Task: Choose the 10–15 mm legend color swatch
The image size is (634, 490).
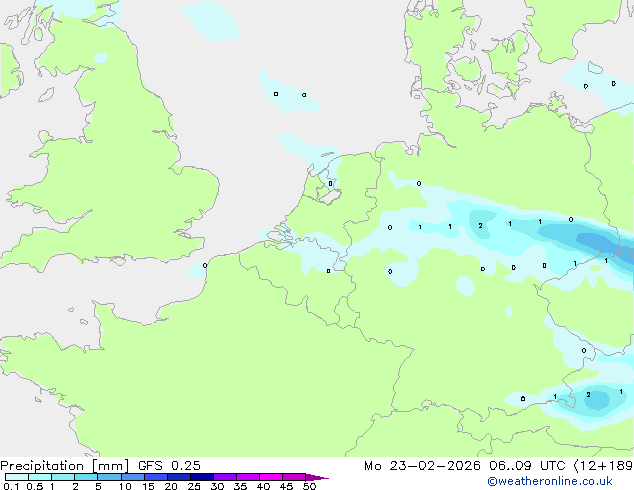Action: click(x=132, y=477)
